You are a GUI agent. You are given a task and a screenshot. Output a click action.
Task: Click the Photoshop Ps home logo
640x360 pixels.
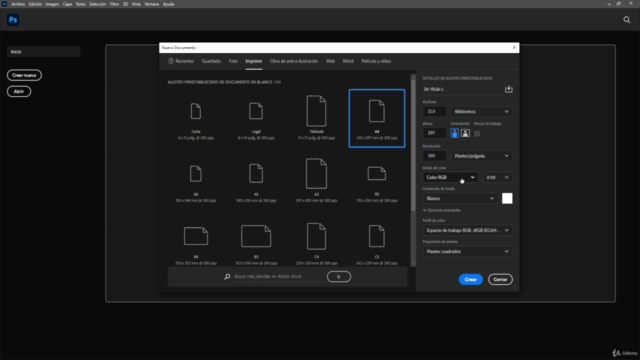pyautogui.click(x=13, y=20)
